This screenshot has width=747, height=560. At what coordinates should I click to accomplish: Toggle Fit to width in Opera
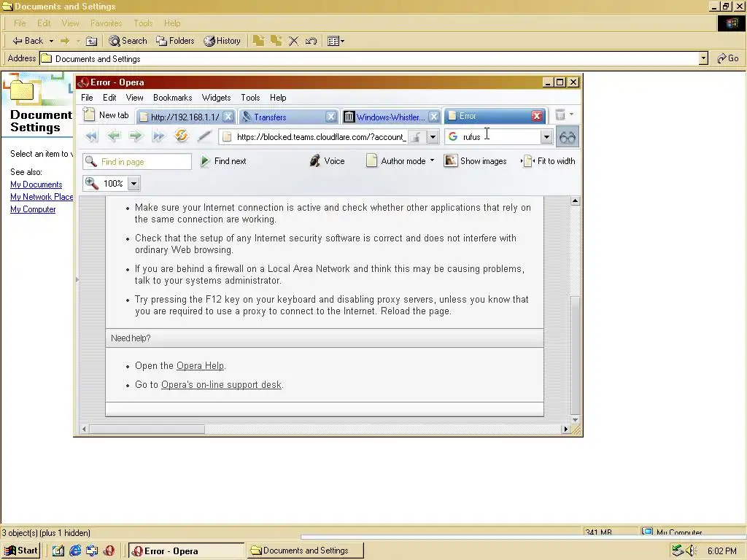pyautogui.click(x=548, y=161)
